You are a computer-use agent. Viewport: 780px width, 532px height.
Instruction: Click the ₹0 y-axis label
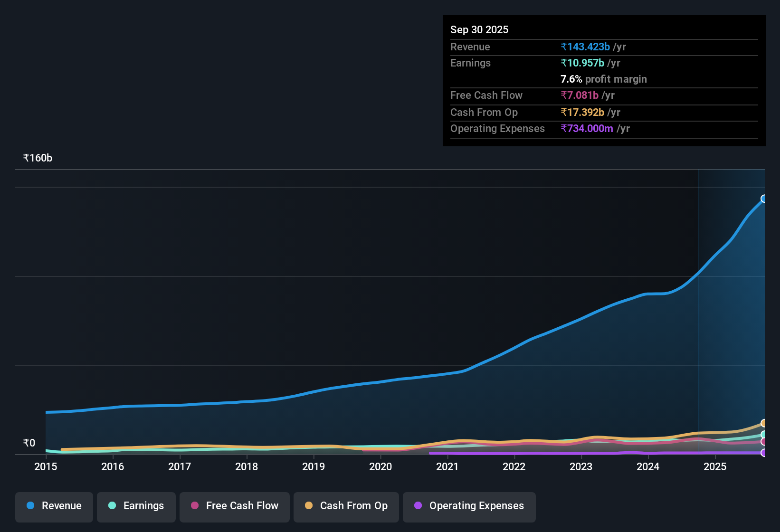[29, 443]
